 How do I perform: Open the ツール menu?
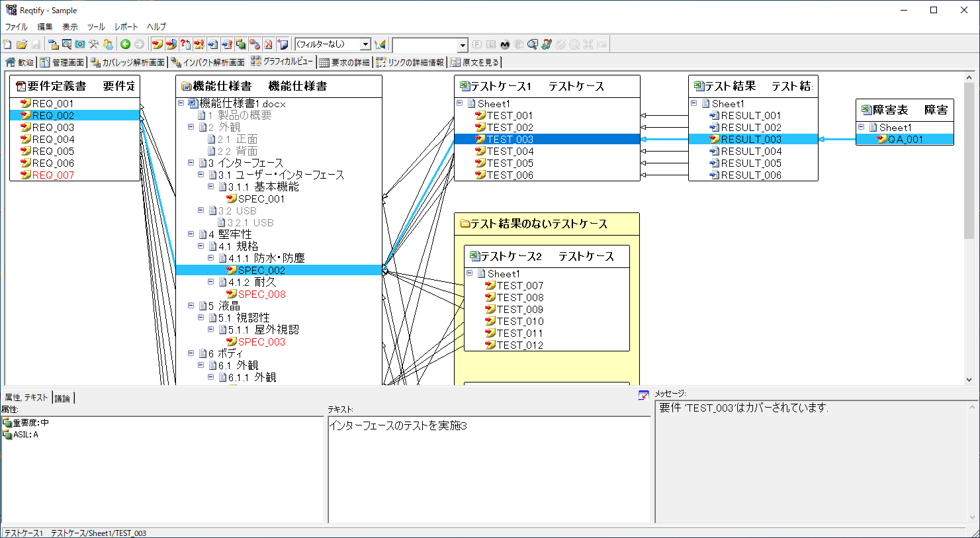(x=96, y=26)
